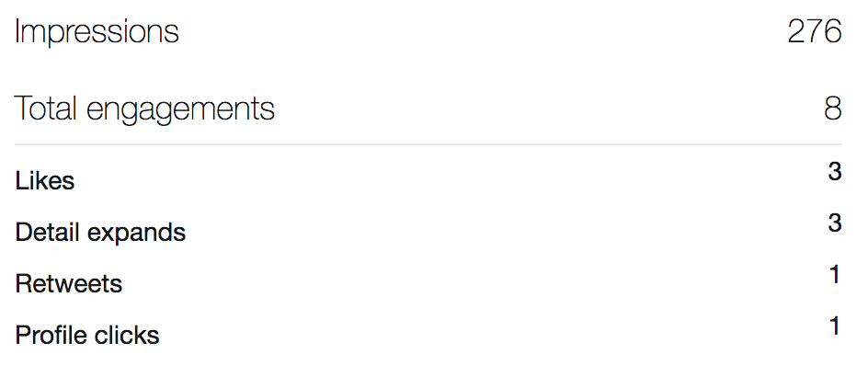Click the number 1 beside Retweets
868x377 pixels.
tap(835, 275)
